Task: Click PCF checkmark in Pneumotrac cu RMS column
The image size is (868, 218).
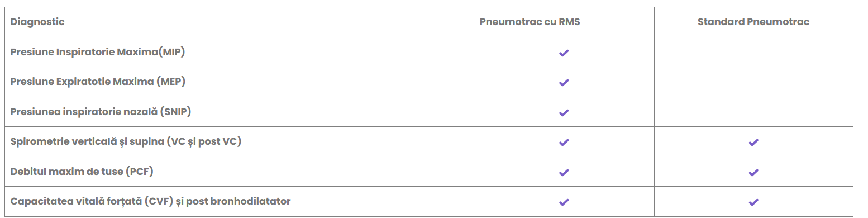Action: pos(564,172)
